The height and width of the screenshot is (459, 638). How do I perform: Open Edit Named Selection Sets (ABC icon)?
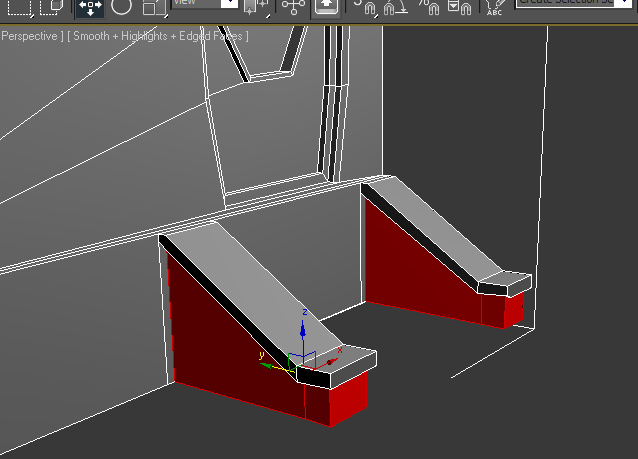pyautogui.click(x=495, y=8)
